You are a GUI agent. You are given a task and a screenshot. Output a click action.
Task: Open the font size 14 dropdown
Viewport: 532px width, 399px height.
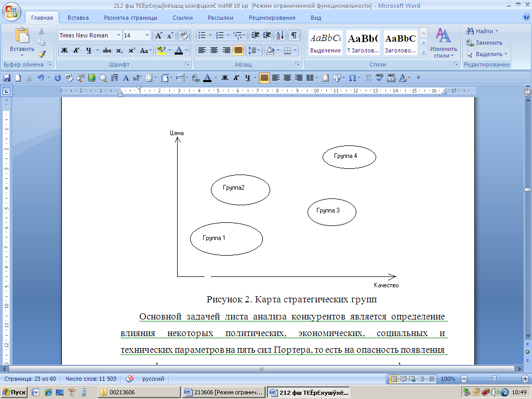click(x=147, y=35)
